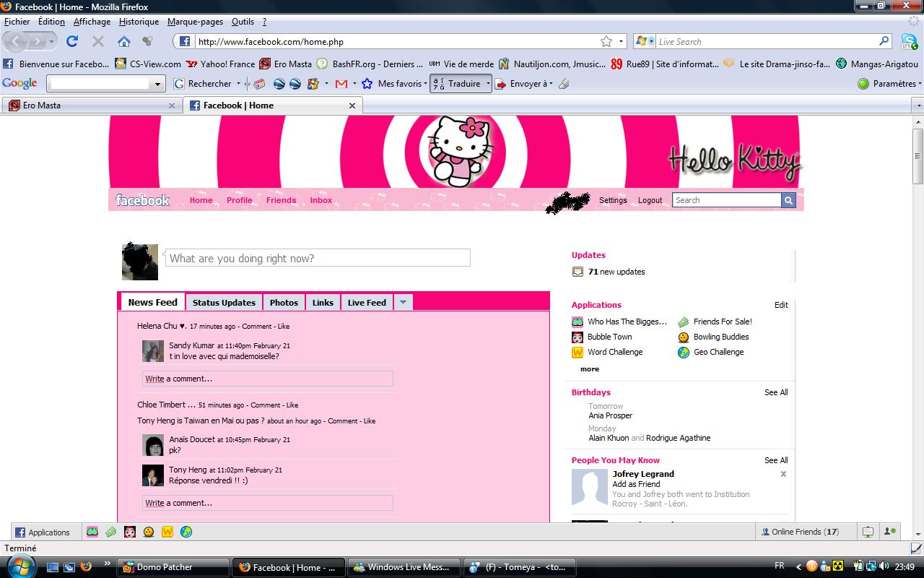
Task: Switch to the Ero Masta browser tab
Action: [91, 105]
